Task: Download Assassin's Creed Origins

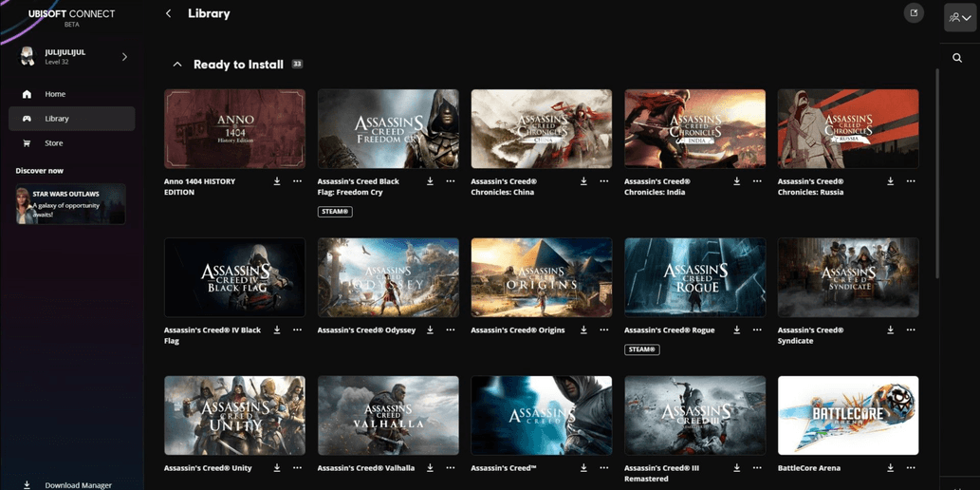Action: (x=583, y=330)
